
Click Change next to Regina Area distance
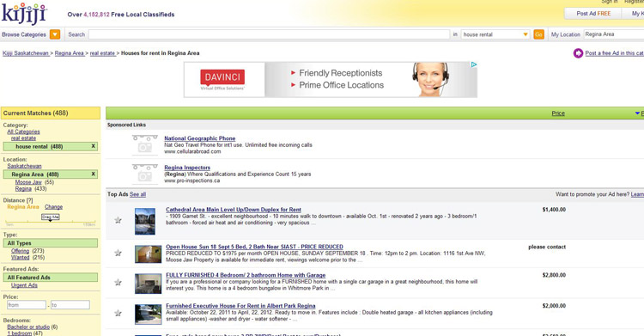[x=53, y=207]
